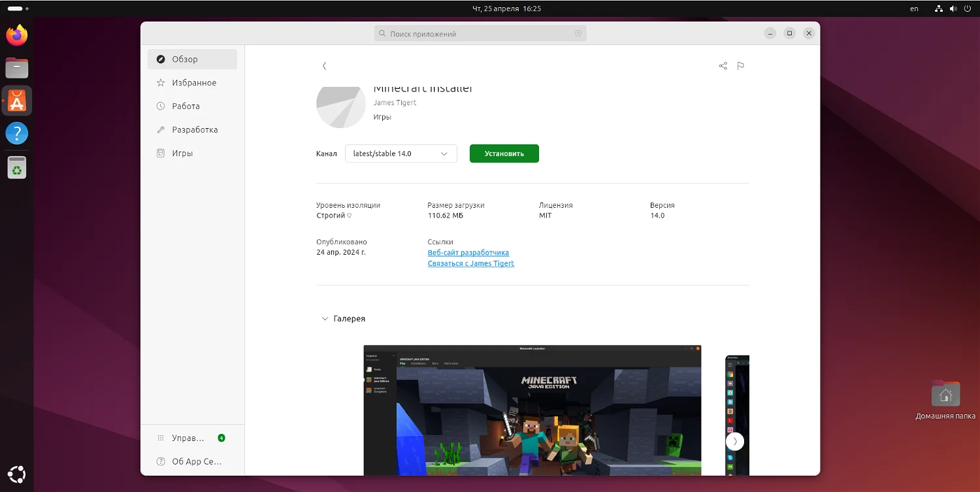Image resolution: width=980 pixels, height=492 pixels.
Task: Open the second gallery screenshot thumbnail
Action: pyautogui.click(x=738, y=416)
